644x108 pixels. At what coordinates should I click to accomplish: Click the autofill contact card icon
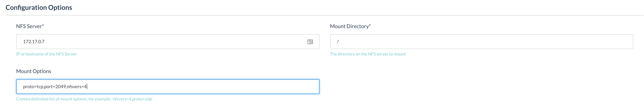tap(310, 42)
